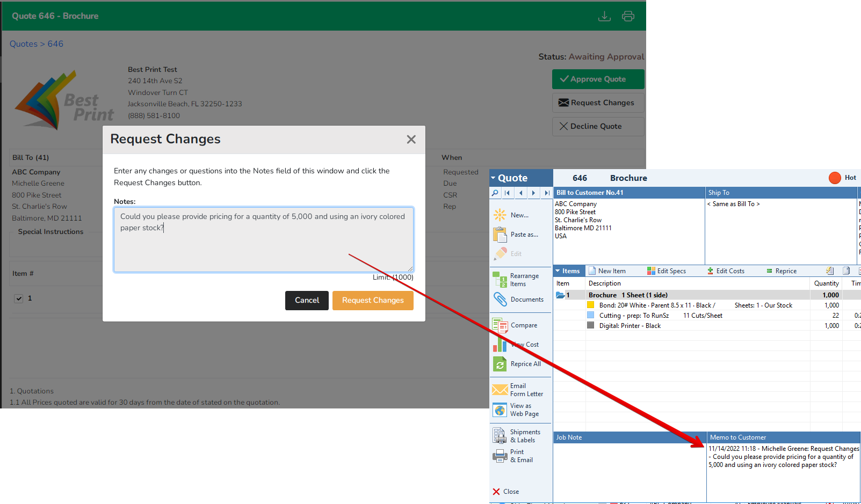861x504 pixels.
Task: Click the '< Same as Bill To >' text
Action: pyautogui.click(x=733, y=204)
